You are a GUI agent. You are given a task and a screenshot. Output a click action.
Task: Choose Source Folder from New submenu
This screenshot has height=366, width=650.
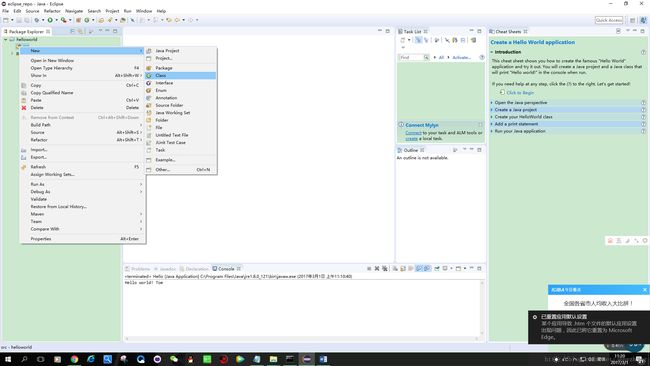pos(181,105)
